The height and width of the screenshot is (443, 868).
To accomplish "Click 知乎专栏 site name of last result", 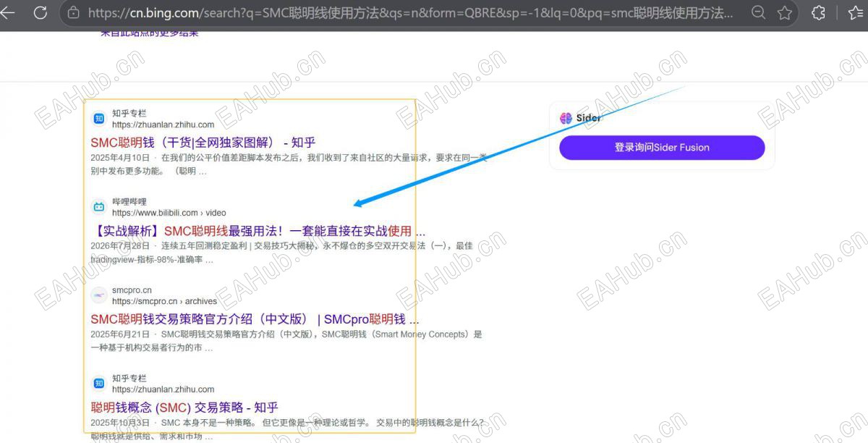I will pos(129,379).
